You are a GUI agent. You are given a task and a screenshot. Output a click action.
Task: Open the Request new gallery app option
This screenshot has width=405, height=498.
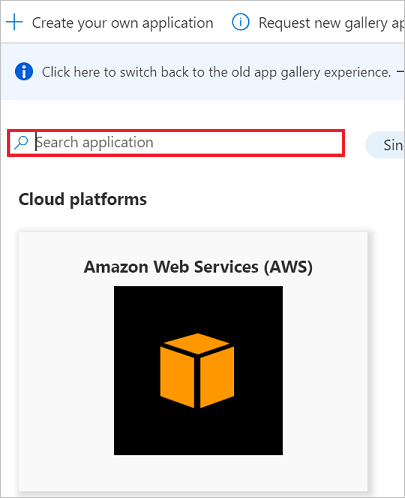[x=331, y=23]
